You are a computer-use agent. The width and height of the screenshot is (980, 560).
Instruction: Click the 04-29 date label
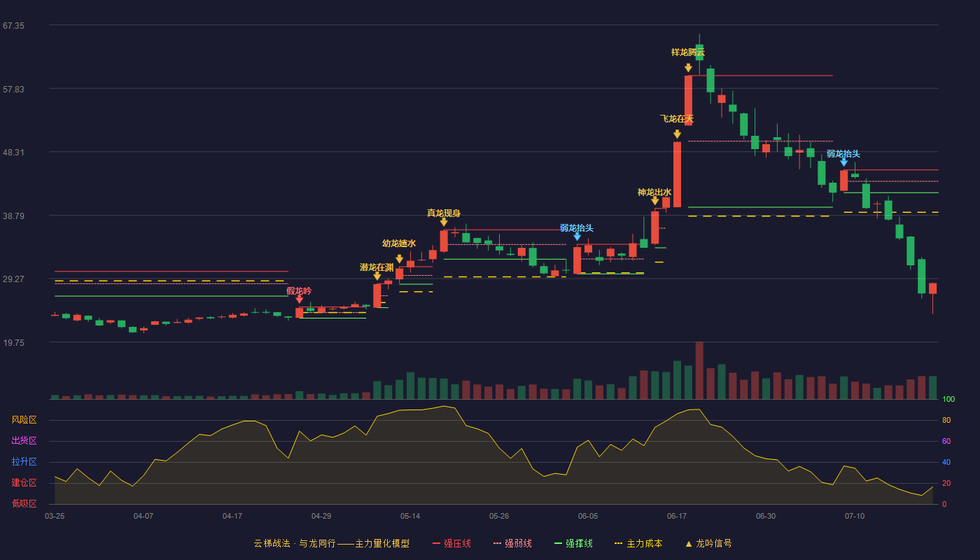[x=321, y=516]
